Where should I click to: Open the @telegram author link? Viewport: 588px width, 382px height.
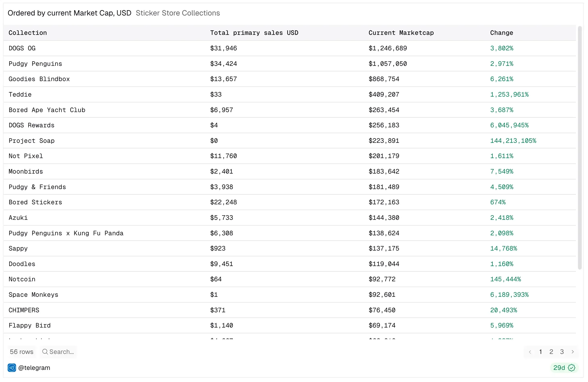[34, 368]
